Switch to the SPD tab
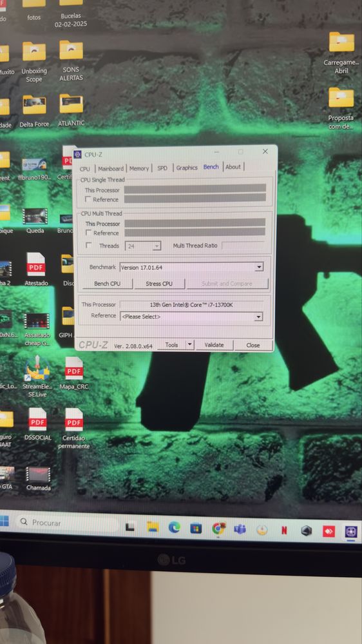This screenshot has height=644, width=362. [x=162, y=168]
